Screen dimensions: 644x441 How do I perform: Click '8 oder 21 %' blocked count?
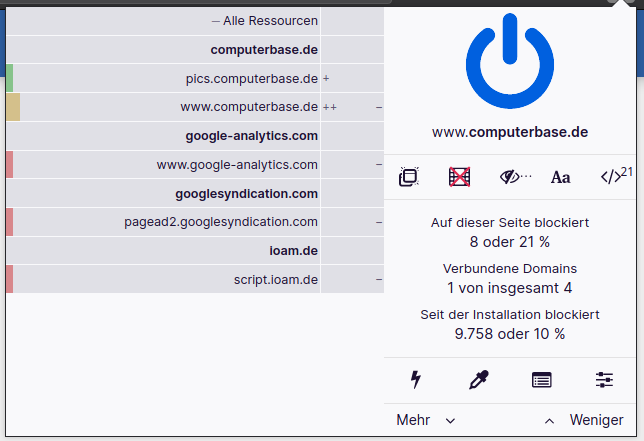[x=510, y=242]
